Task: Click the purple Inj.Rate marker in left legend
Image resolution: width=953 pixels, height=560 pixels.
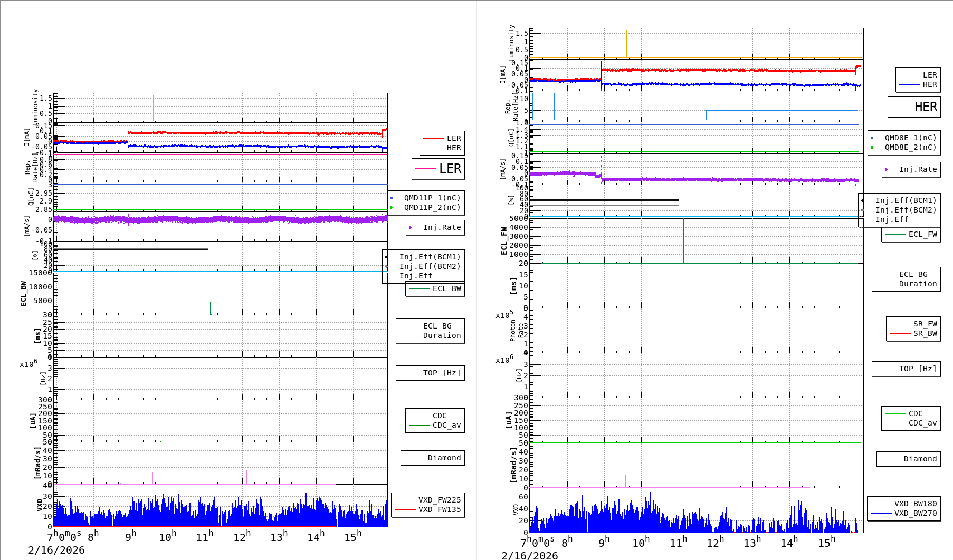Action: (x=410, y=228)
